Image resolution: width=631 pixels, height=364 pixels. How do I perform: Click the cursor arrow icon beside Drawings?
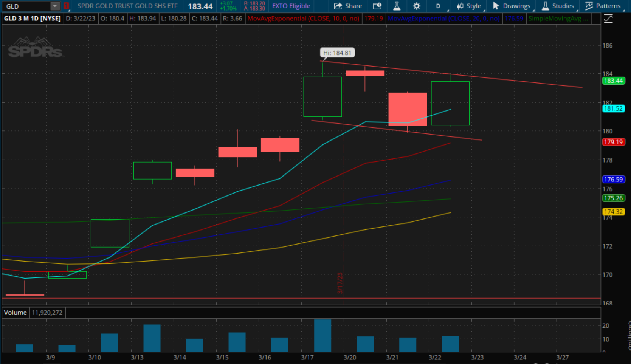pyautogui.click(x=496, y=6)
